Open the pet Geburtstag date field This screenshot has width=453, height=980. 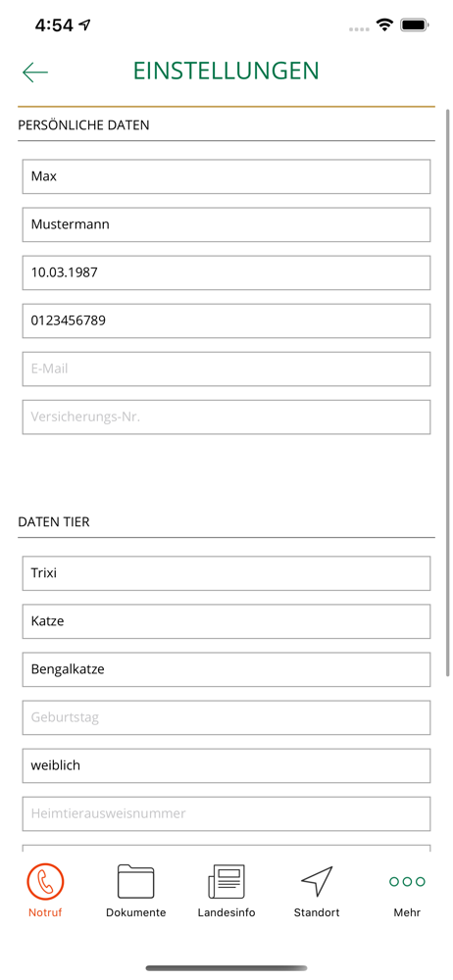click(x=226, y=717)
